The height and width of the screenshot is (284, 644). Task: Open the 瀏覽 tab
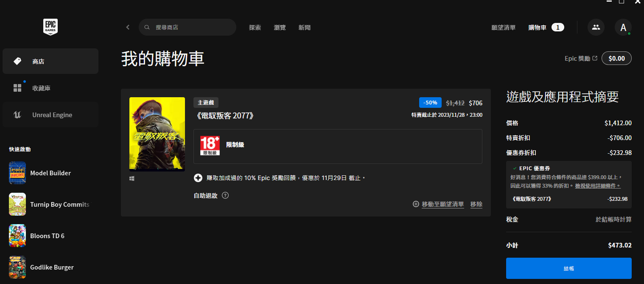click(x=280, y=27)
